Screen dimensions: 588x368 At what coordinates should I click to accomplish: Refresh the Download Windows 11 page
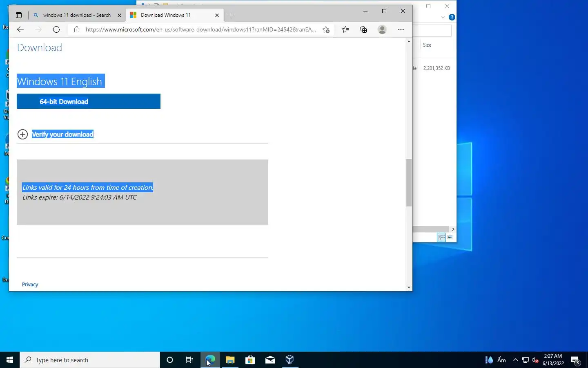pyautogui.click(x=56, y=29)
